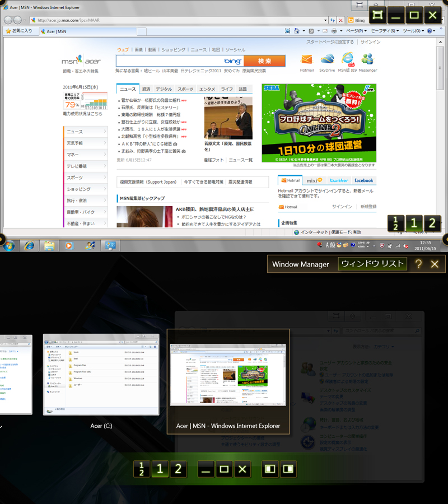Viewport: 448px width, 504px height.
Task: Select screen 1 in the bottom control bar
Action: 160,469
